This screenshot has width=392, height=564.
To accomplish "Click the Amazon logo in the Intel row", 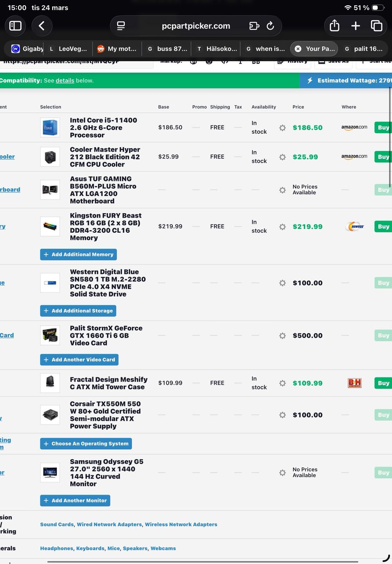I will pos(354,127).
